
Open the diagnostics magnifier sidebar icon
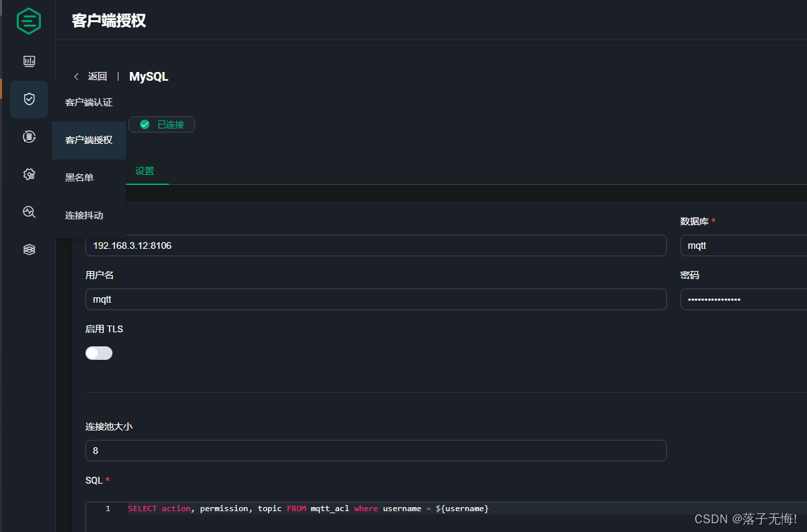point(30,212)
